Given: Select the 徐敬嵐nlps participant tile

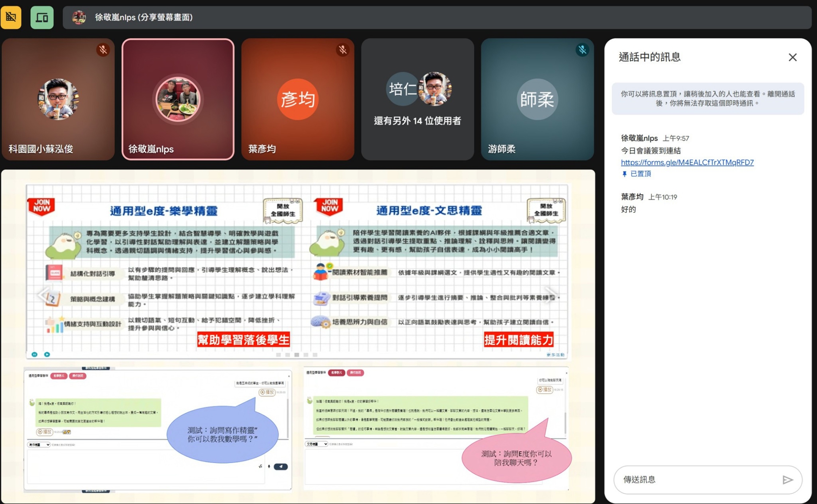Looking at the screenshot, I should click(178, 99).
